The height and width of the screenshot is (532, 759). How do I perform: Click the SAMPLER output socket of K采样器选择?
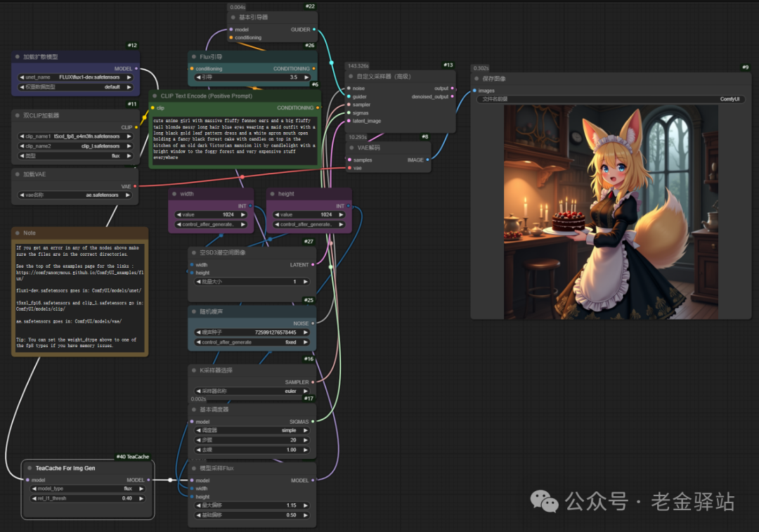pyautogui.click(x=313, y=382)
